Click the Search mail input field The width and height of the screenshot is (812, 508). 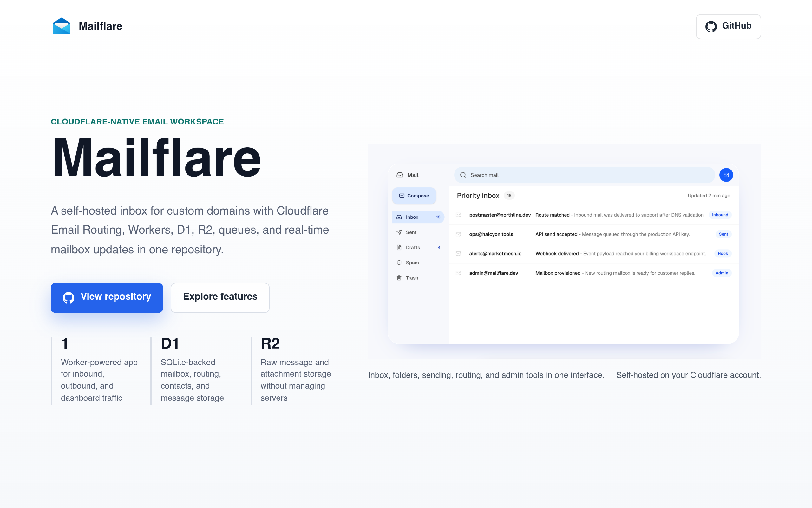click(585, 175)
